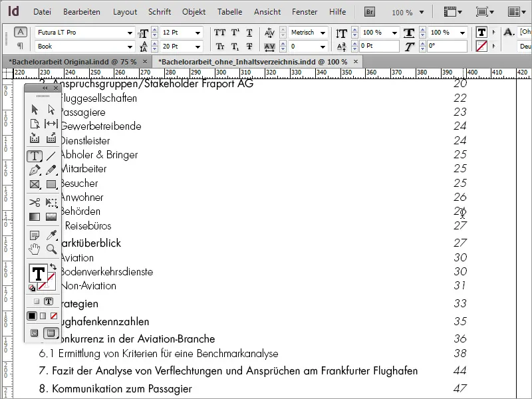This screenshot has height=399, width=532.
Task: Switch to paragraph formatting controls
Action: [21, 46]
